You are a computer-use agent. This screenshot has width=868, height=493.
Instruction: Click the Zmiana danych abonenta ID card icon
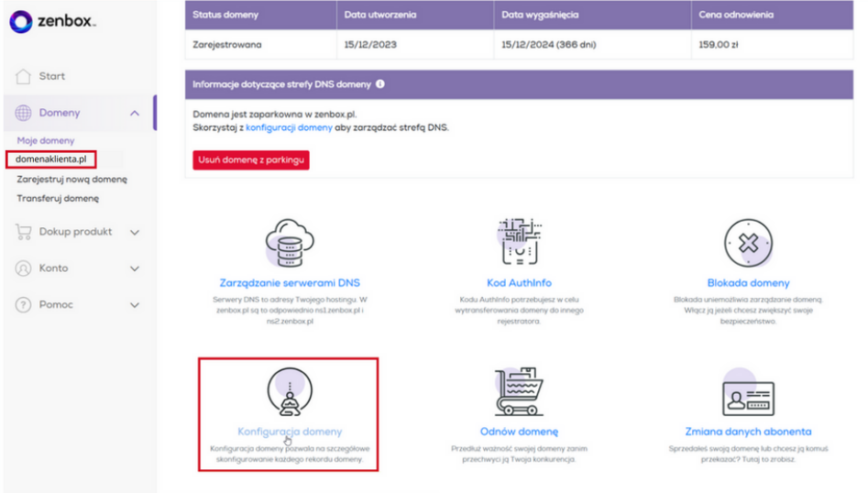[x=748, y=392]
